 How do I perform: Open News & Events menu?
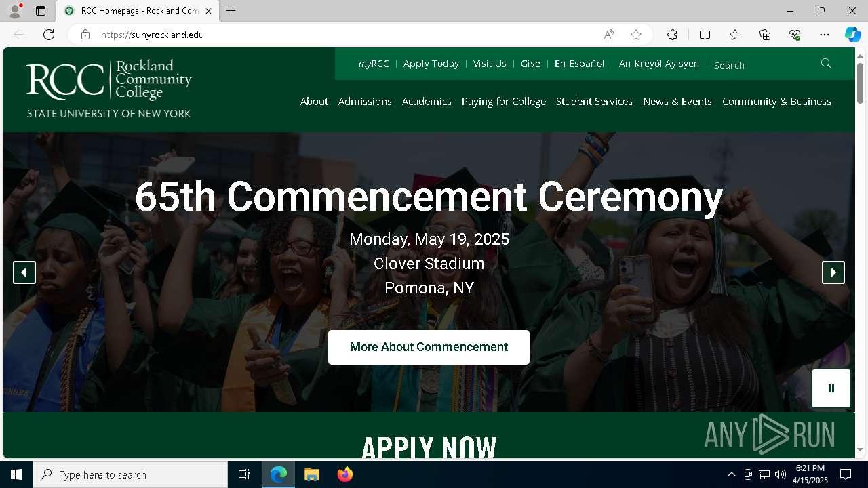tap(677, 102)
